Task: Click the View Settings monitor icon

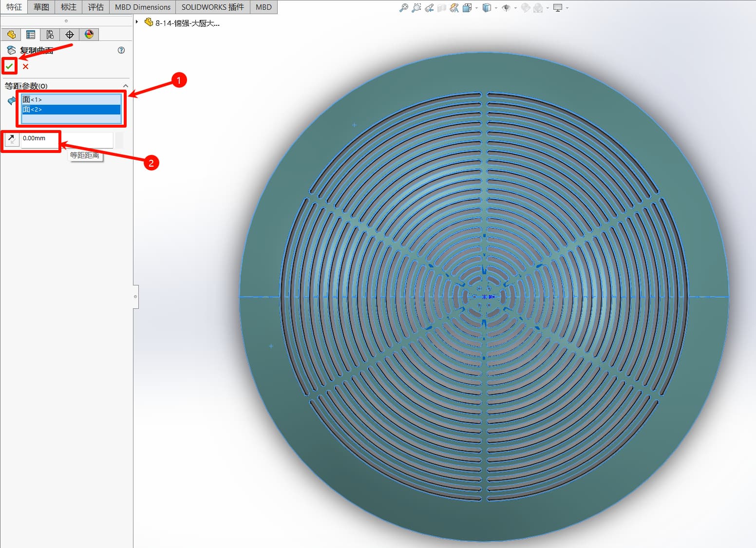Action: (x=558, y=8)
